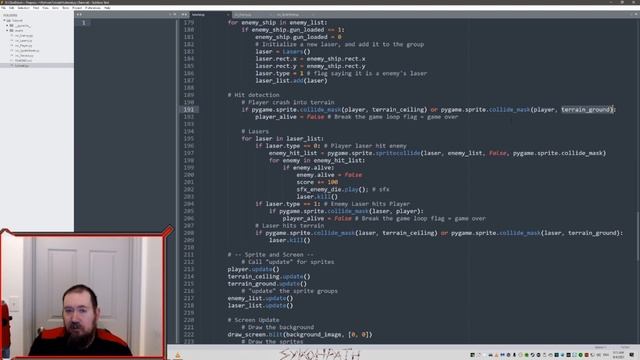
Task: Click the orange VLC cone icon in the system tray
Action: click(497, 355)
